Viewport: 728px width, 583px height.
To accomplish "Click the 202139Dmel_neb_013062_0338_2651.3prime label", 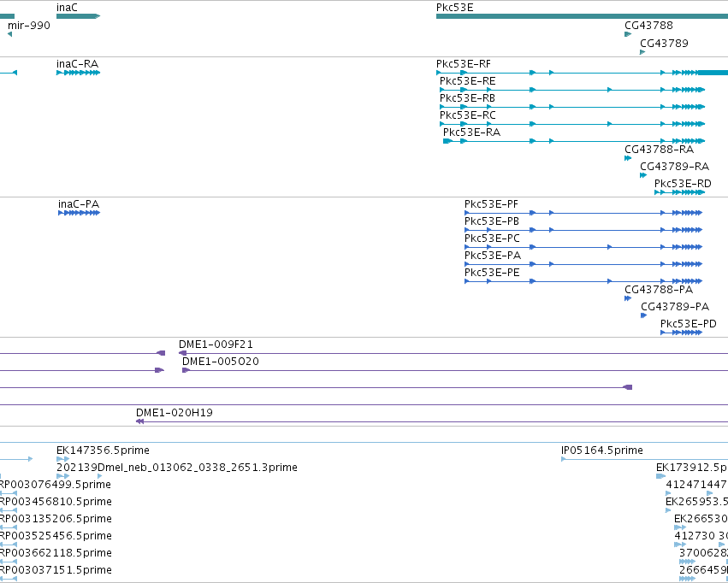I will (x=177, y=467).
